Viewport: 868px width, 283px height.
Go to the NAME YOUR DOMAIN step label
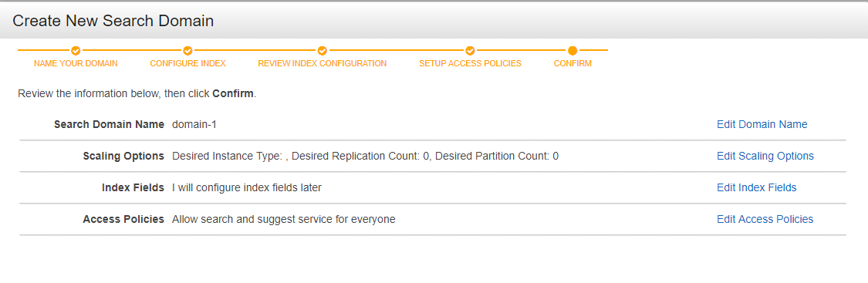pos(76,63)
